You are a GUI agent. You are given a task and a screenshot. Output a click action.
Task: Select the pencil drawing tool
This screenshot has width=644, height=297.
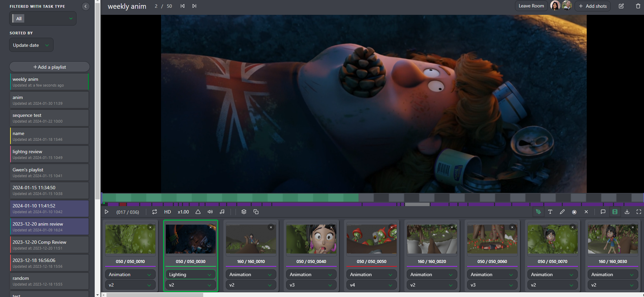[562, 212]
